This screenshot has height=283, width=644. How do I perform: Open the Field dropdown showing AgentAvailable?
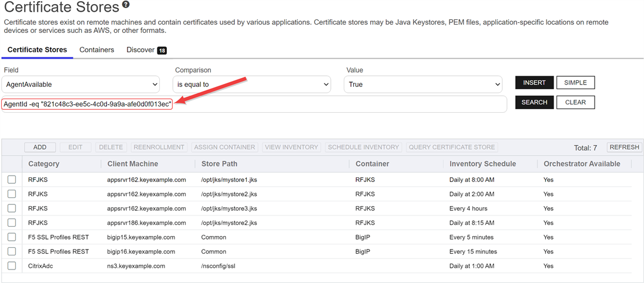click(x=81, y=85)
